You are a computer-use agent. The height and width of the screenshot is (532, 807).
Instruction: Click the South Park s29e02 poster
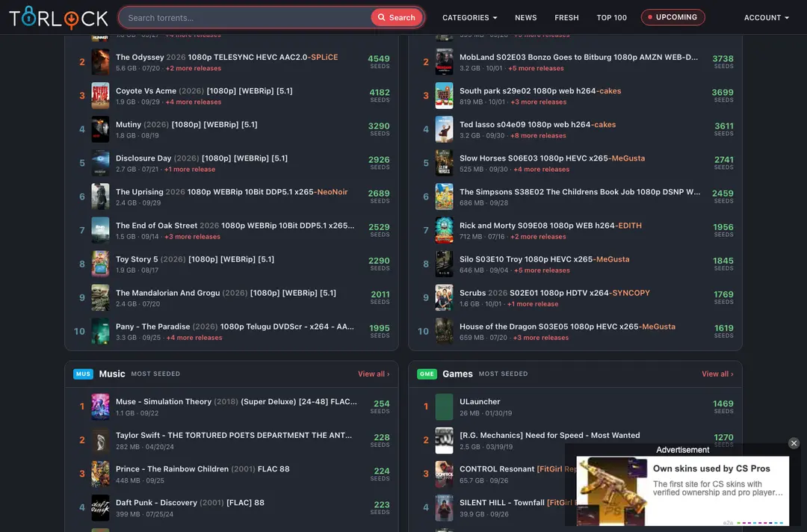(444, 96)
